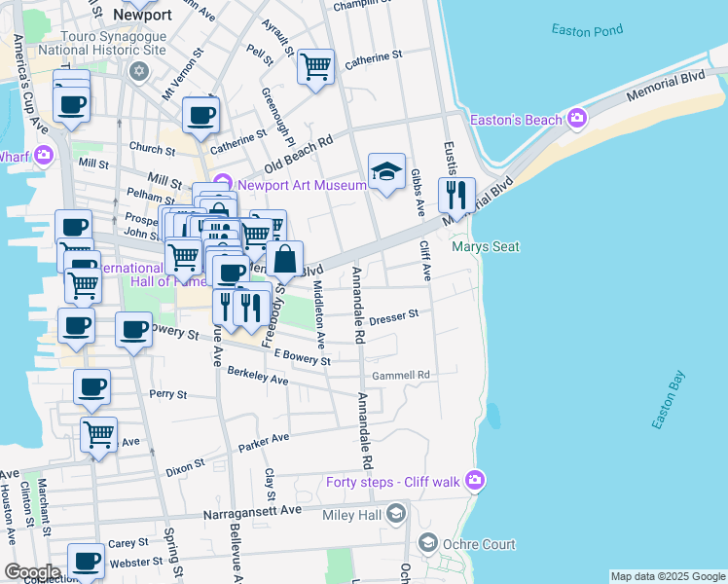
Task: Select the coffee cup marker below John St
Action: coord(73,228)
